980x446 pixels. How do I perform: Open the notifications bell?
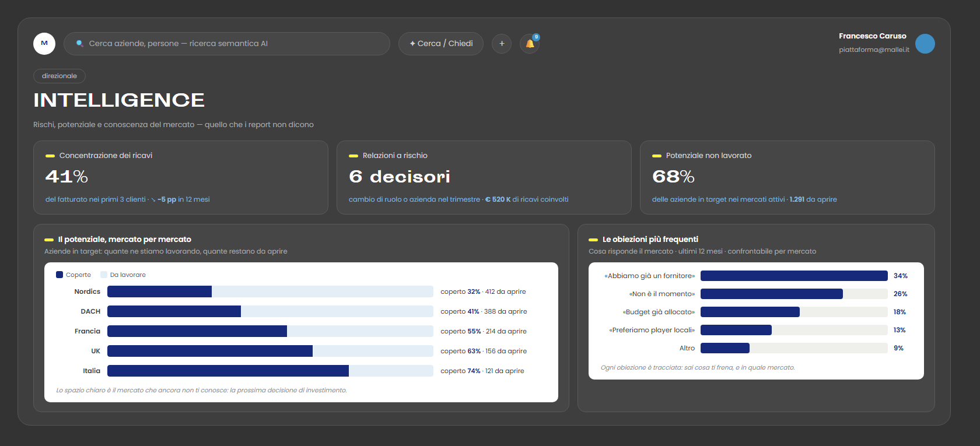(x=530, y=44)
